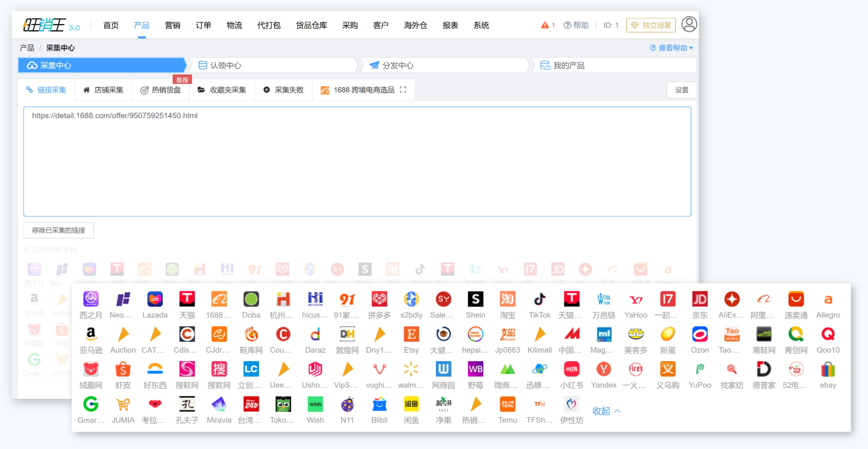Click the warning alert icon
The width and height of the screenshot is (868, 449).
[x=545, y=25]
